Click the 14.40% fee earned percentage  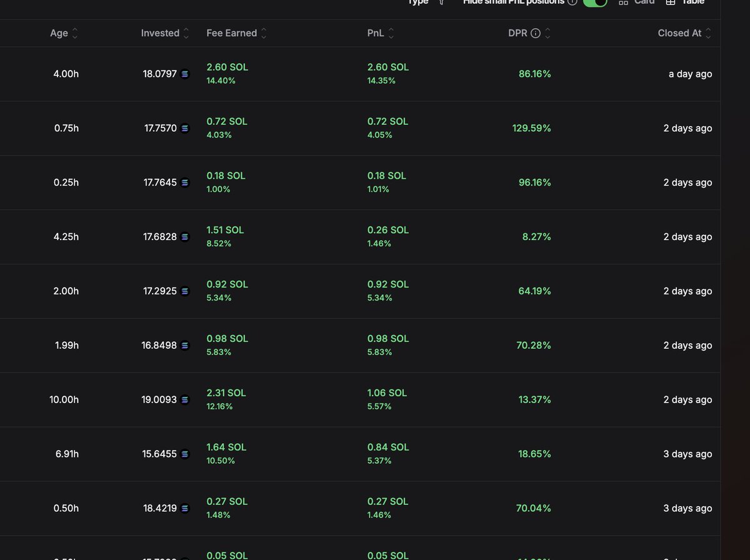[x=221, y=81]
